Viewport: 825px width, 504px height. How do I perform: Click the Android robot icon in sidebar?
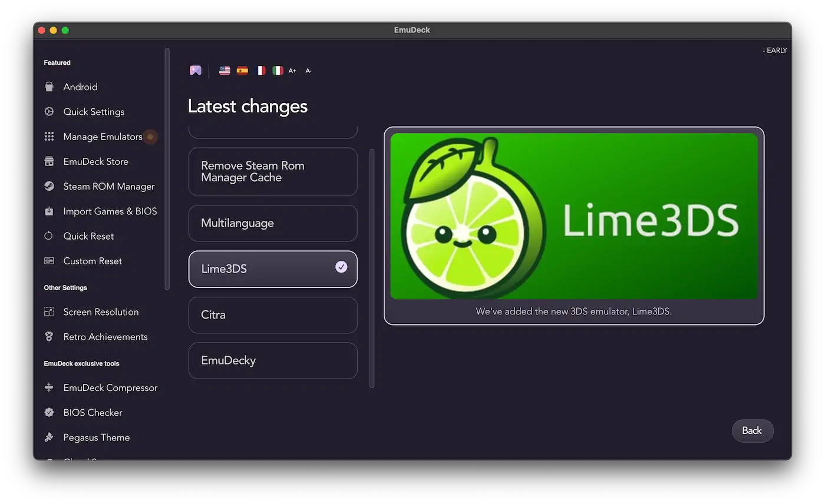click(x=49, y=87)
